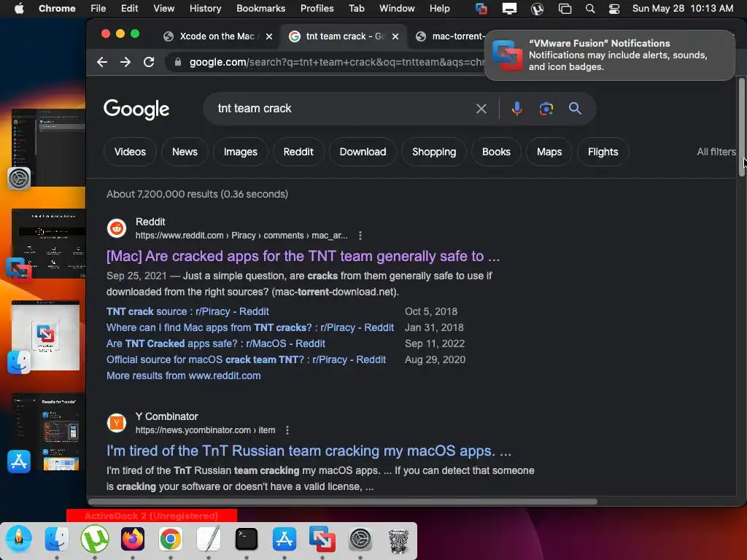Filter results by Maps
747x560 pixels.
549,152
